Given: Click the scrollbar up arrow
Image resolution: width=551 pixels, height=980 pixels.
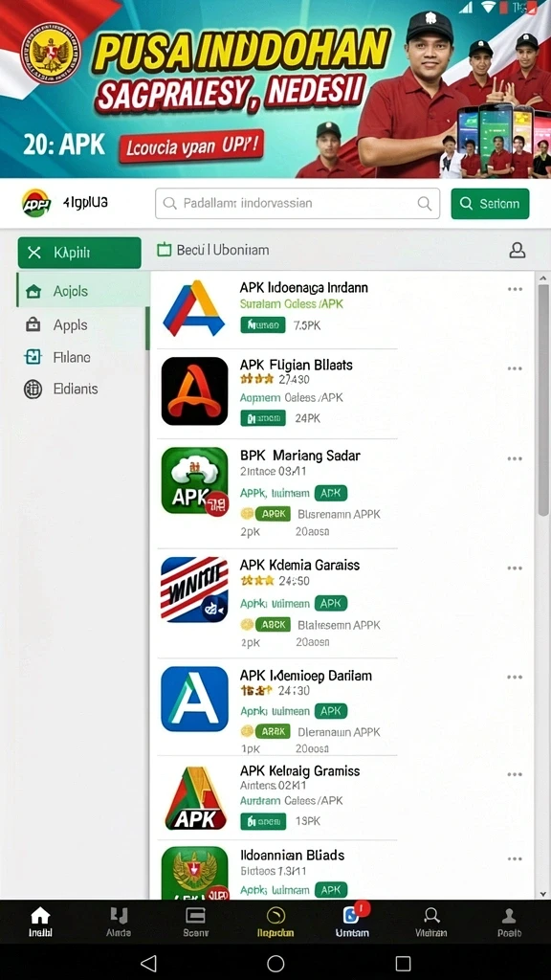Looking at the screenshot, I should tap(543, 278).
